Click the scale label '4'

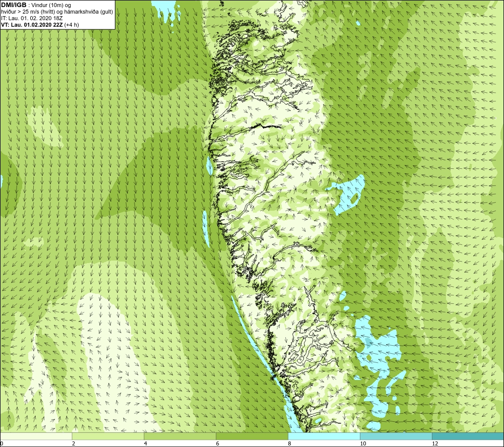(x=146, y=444)
